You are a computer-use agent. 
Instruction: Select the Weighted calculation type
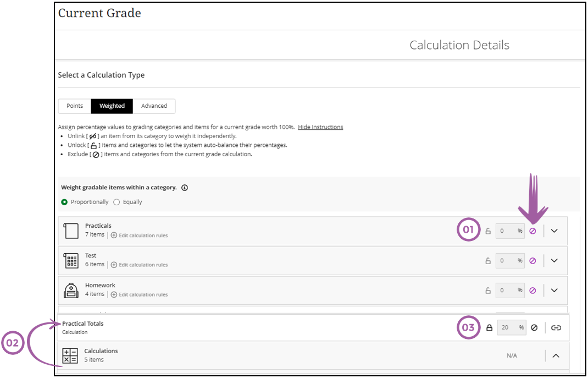(112, 106)
